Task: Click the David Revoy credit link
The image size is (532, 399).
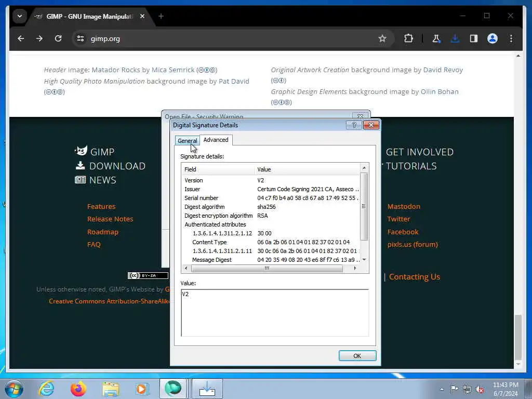Action: point(443,70)
